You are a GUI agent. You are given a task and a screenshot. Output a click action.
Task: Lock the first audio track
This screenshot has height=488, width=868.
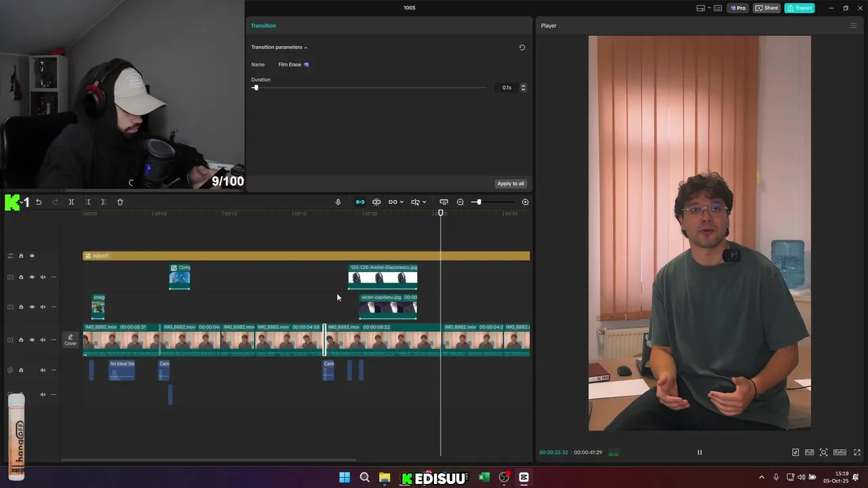coord(21,370)
